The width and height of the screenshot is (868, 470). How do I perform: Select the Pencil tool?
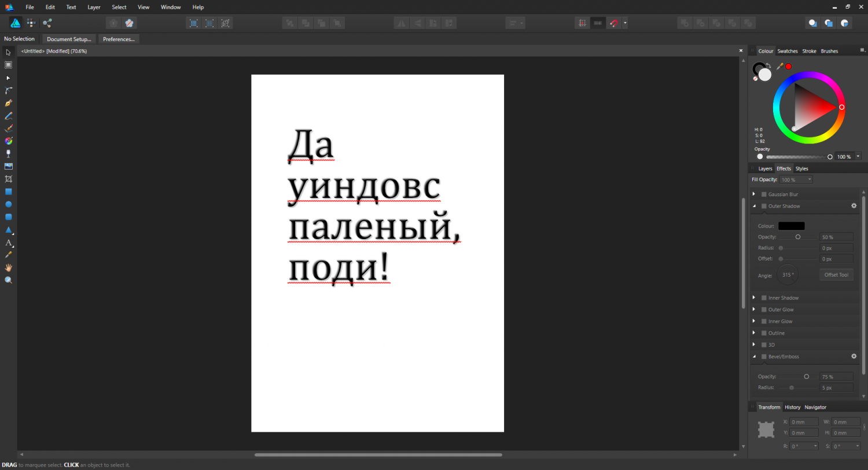8,116
